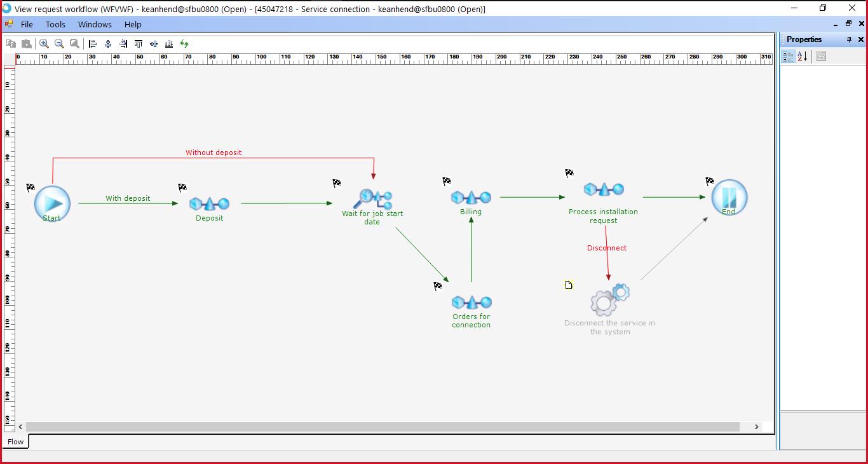Image resolution: width=868 pixels, height=464 pixels.
Task: Click the horizontal scrollbar left arrow
Action: 20,426
